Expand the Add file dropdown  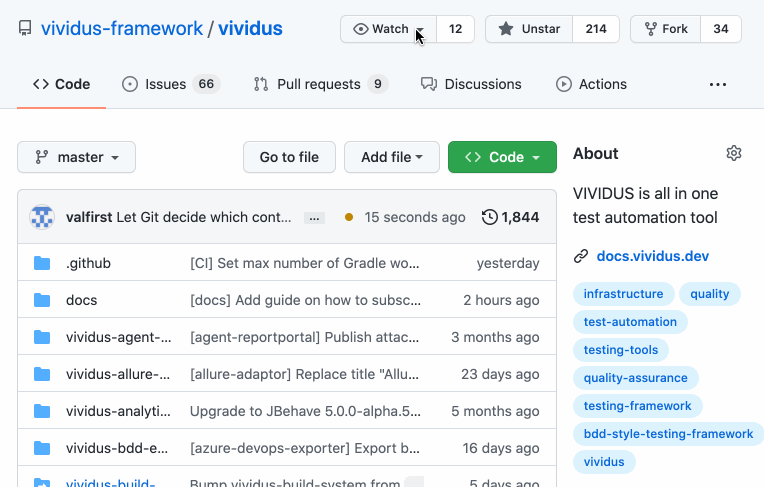[x=391, y=157]
